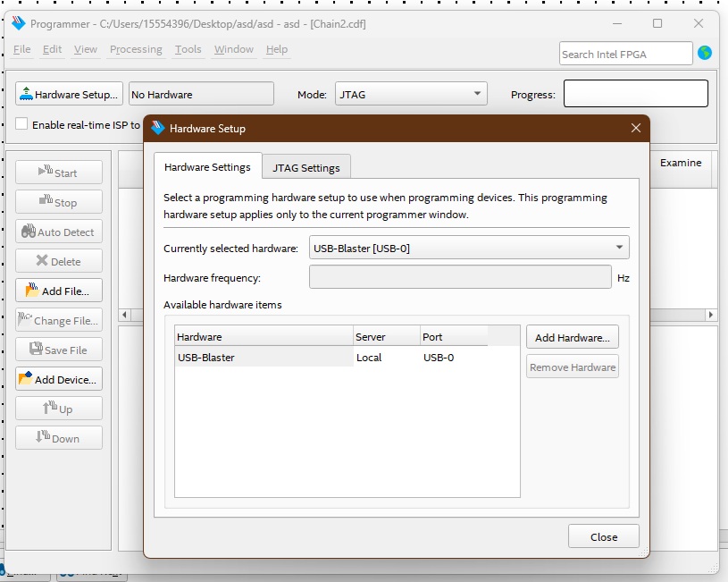Select USB-Blaster row in hardware list

(x=264, y=358)
